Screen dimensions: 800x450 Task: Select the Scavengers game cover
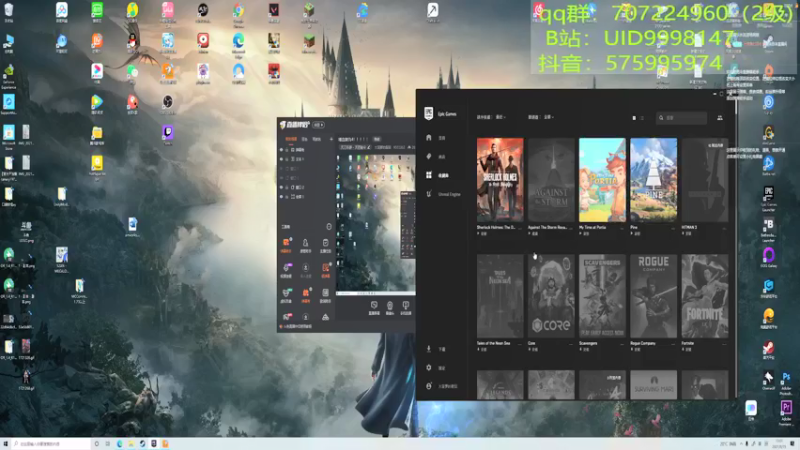(x=602, y=296)
